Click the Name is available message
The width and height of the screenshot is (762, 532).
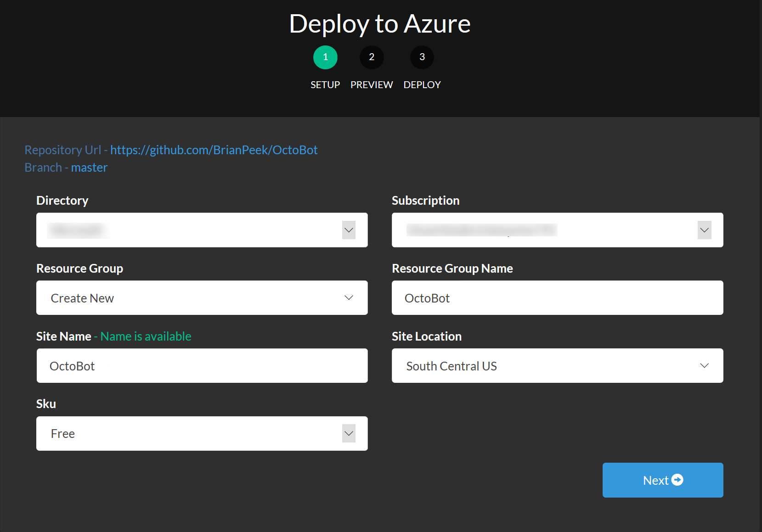click(x=145, y=336)
